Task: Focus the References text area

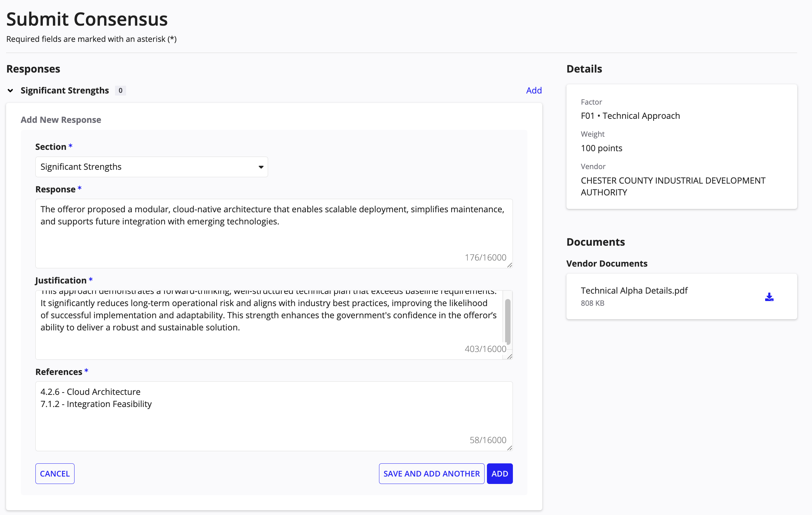Action: [274, 416]
